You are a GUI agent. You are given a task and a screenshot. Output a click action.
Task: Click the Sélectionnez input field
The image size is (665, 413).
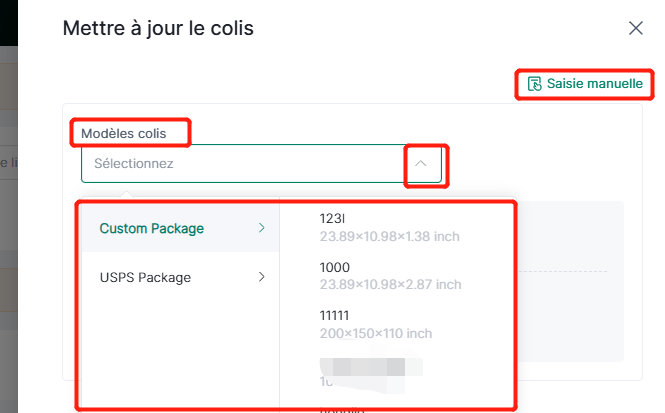coord(261,163)
